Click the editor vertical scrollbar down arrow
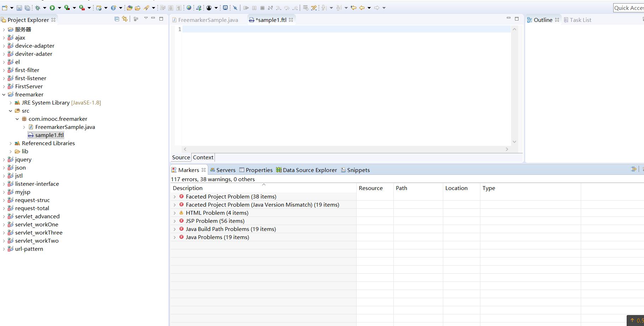Screen dimensions: 644x326 (515, 142)
